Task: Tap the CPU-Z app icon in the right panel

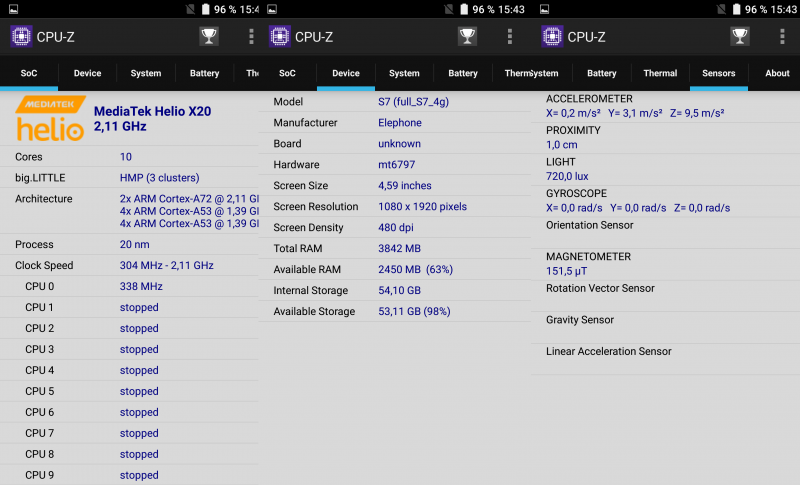Action: click(x=552, y=36)
